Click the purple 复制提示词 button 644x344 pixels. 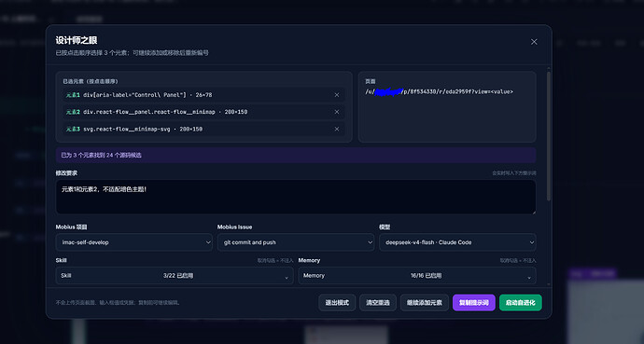(x=474, y=303)
